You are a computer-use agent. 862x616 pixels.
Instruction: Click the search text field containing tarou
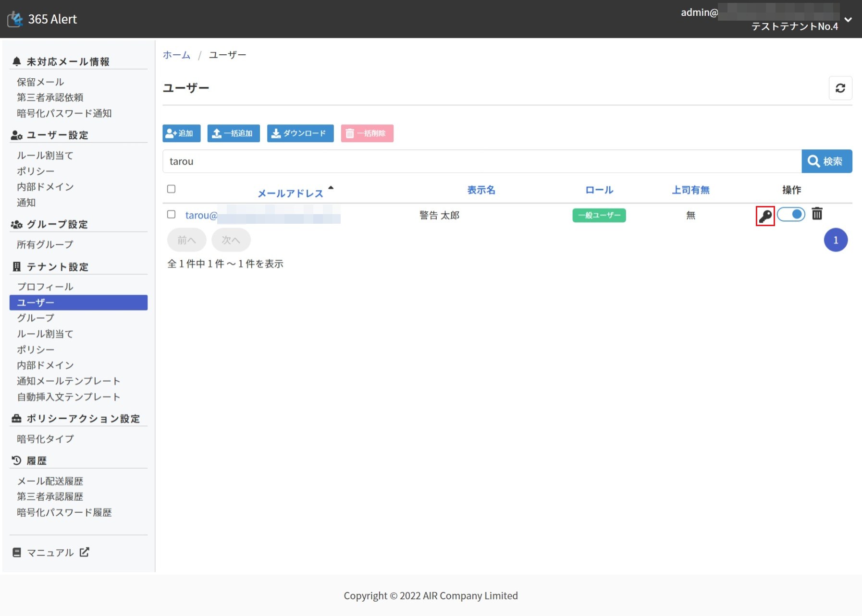(x=481, y=161)
